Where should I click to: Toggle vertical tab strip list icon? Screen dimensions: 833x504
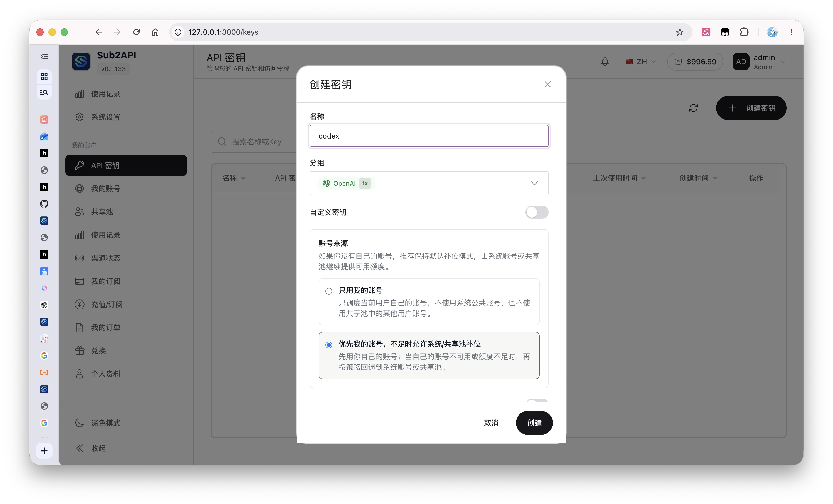click(44, 56)
